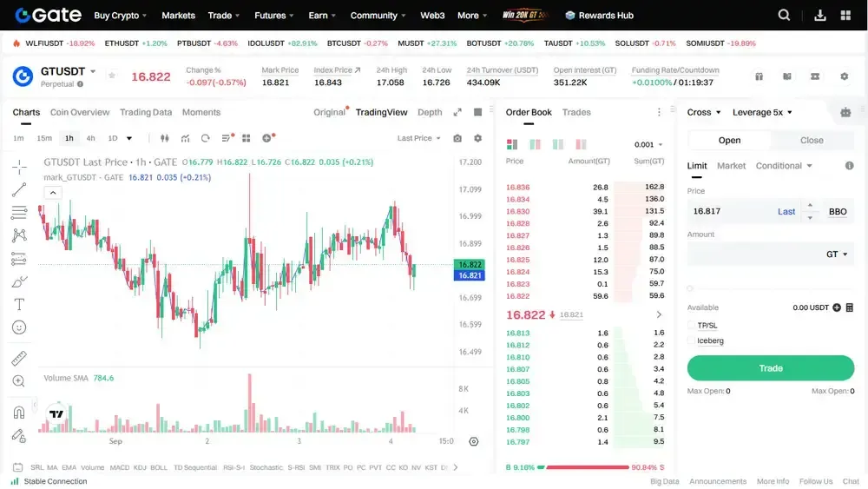Viewport: 868px width, 489px height.
Task: Select the position forecasting tool
Action: pyautogui.click(x=19, y=259)
